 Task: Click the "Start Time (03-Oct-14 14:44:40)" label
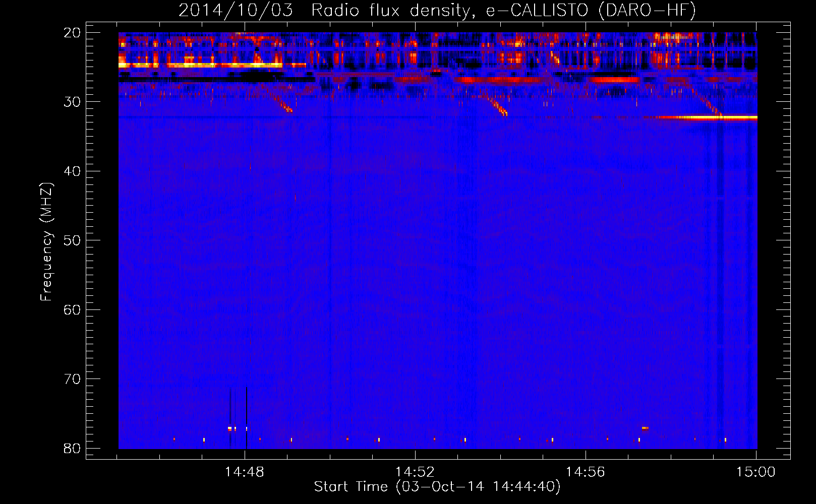[437, 487]
